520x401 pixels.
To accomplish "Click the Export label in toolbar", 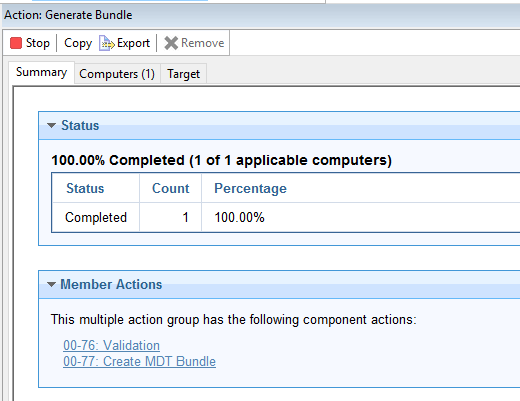I will click(133, 43).
